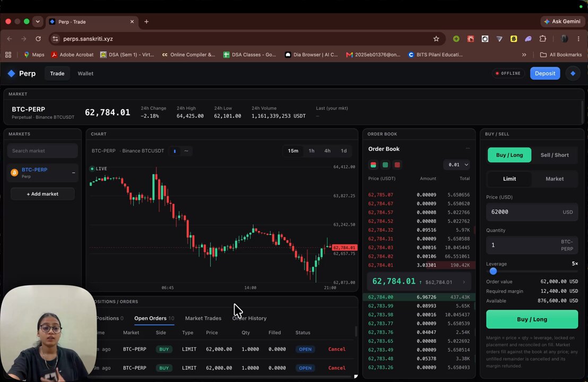Image resolution: width=588 pixels, height=382 pixels.
Task: Open the All Bookmarks folder
Action: coord(560,55)
